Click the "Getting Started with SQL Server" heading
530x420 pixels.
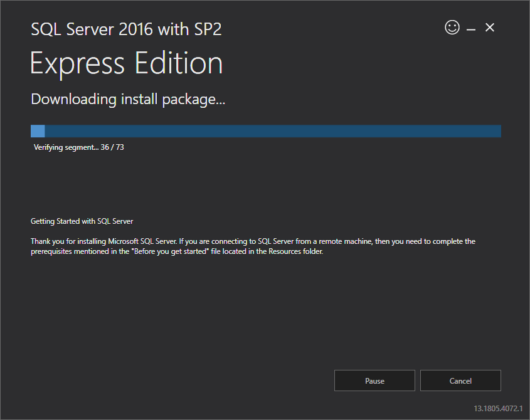(x=82, y=221)
